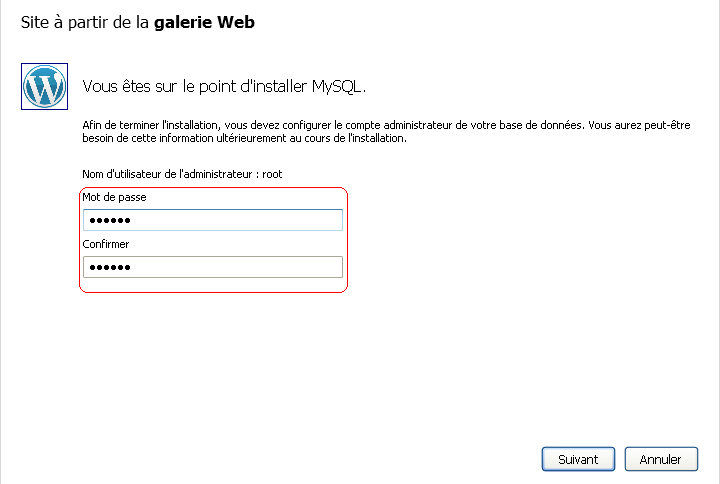This screenshot has width=720, height=484.
Task: Click into the Confirmer password field
Action: click(213, 267)
